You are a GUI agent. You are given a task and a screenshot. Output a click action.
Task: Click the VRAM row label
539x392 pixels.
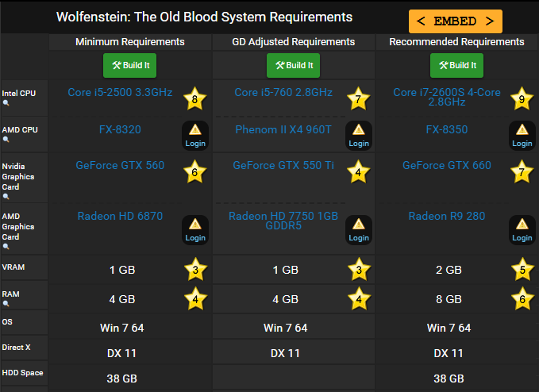point(13,267)
